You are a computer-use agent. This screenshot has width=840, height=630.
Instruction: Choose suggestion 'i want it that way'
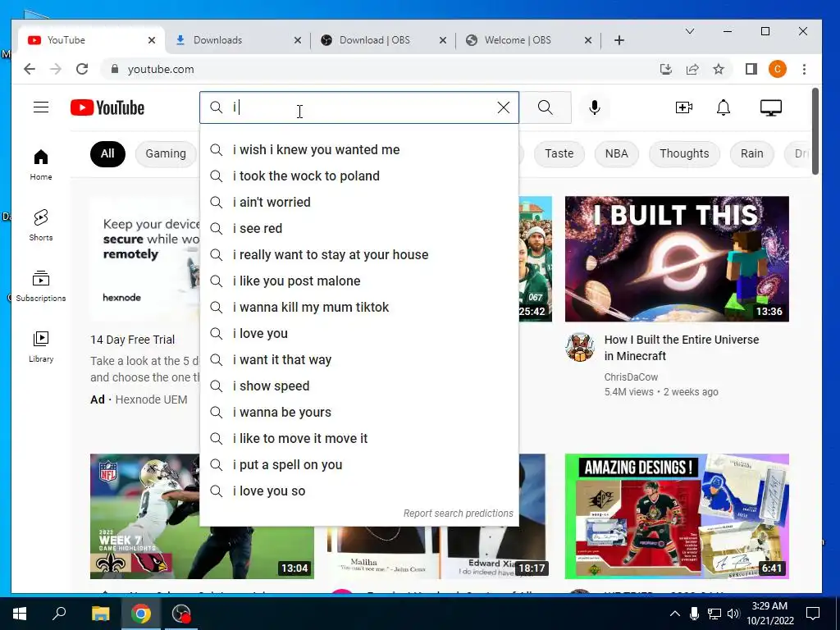click(x=359, y=360)
